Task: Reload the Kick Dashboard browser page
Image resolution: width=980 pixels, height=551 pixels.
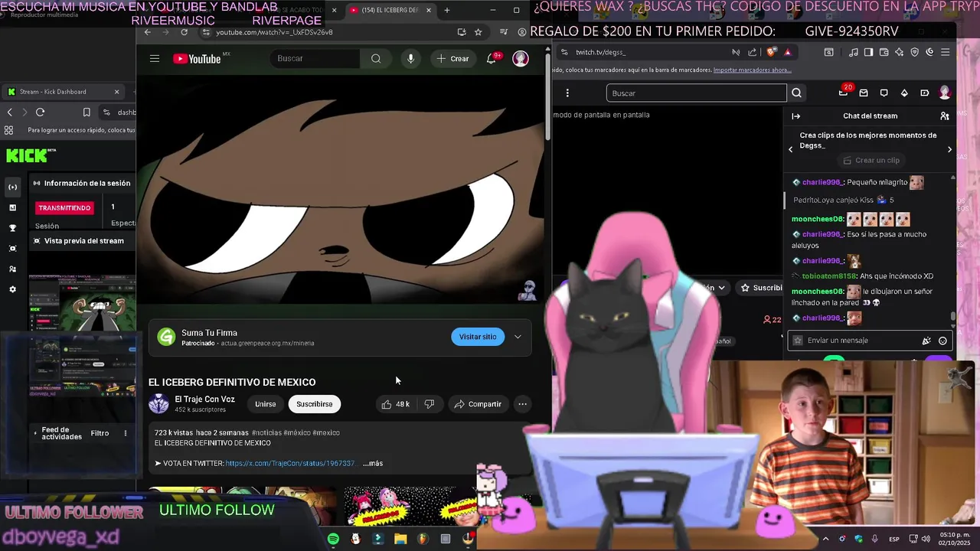Action: pyautogui.click(x=40, y=112)
